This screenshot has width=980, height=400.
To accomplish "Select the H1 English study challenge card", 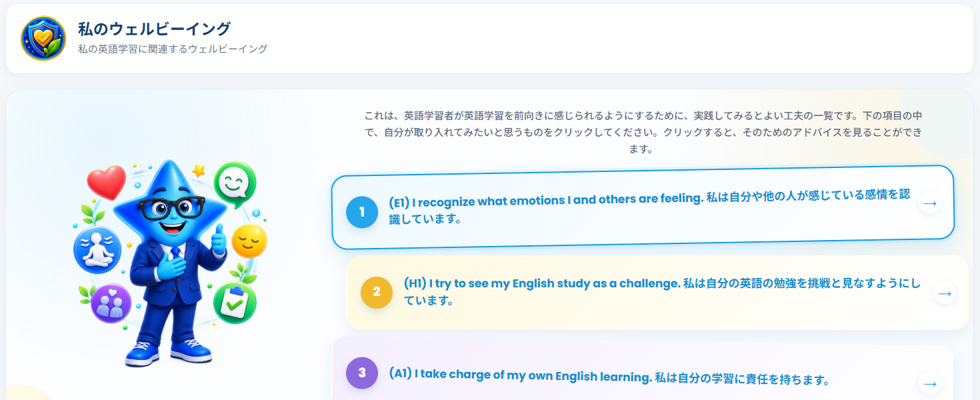I will (x=657, y=292).
